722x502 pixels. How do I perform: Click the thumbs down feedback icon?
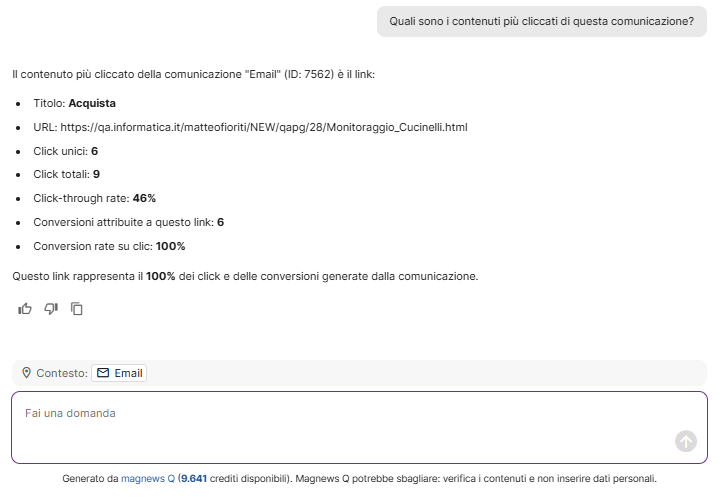[x=51, y=309]
